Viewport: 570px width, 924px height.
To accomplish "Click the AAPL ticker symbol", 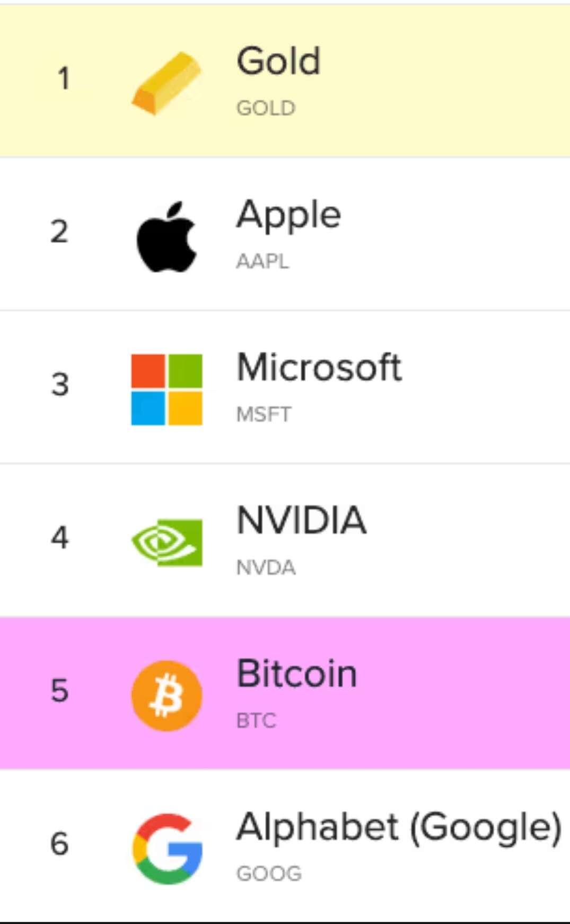I will pyautogui.click(x=263, y=261).
